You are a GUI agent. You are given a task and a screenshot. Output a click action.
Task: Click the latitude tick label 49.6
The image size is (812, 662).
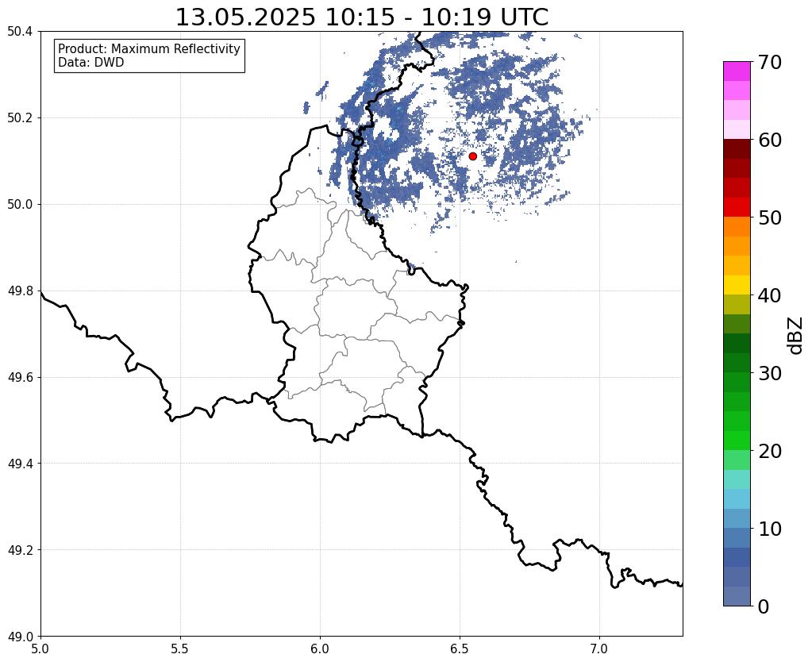[20, 378]
